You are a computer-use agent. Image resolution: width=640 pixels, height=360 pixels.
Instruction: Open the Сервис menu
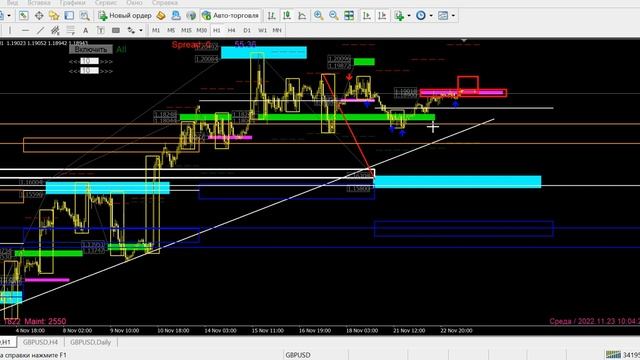(106, 3)
